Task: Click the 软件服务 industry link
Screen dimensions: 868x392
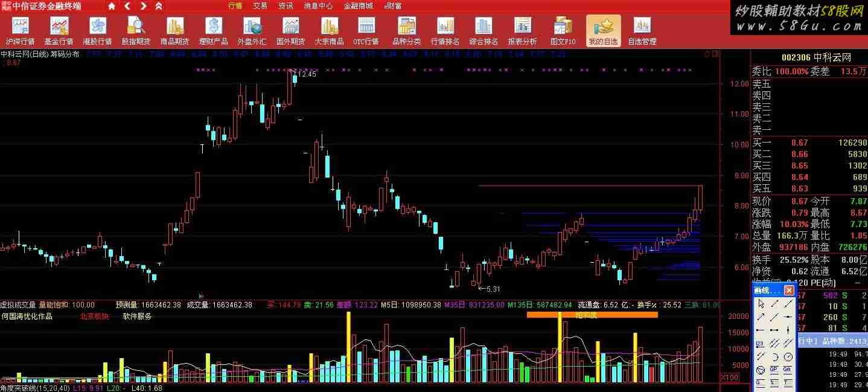Action: point(137,316)
